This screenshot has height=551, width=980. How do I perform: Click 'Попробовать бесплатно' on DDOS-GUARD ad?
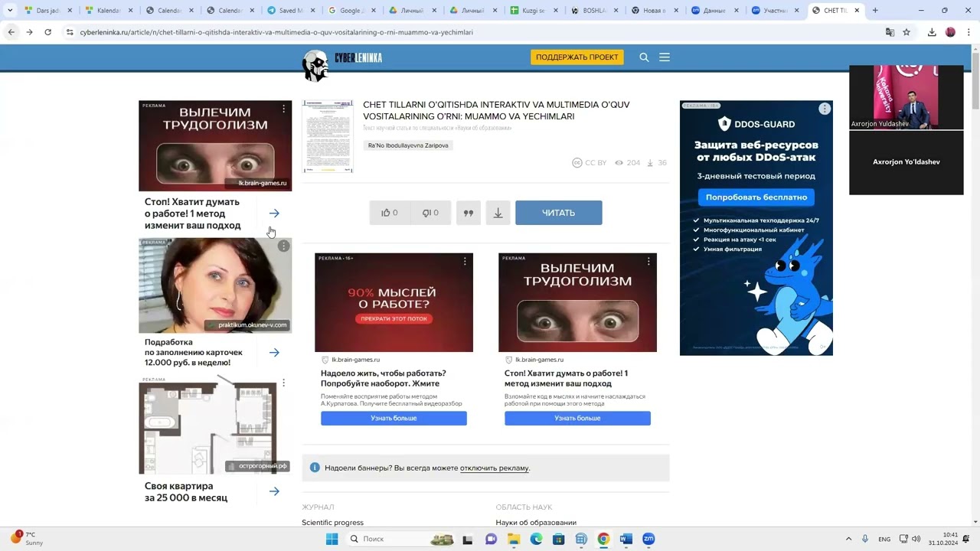pyautogui.click(x=756, y=197)
